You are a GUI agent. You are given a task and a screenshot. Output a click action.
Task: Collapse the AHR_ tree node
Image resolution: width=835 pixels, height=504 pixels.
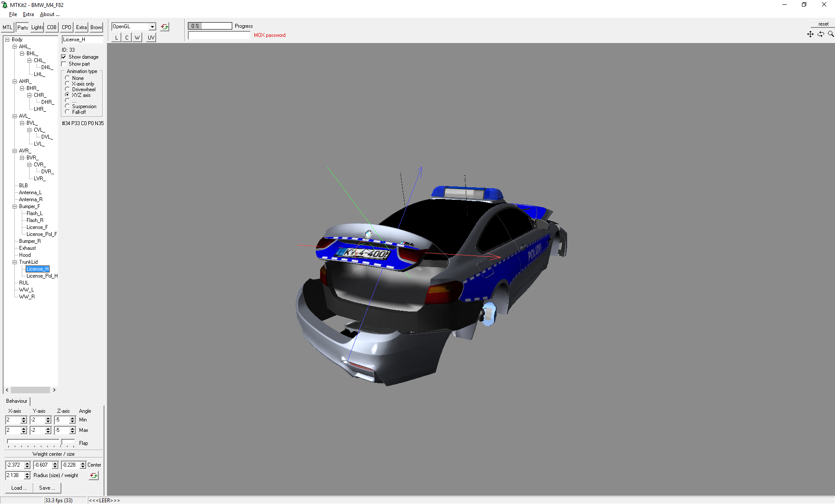point(14,81)
